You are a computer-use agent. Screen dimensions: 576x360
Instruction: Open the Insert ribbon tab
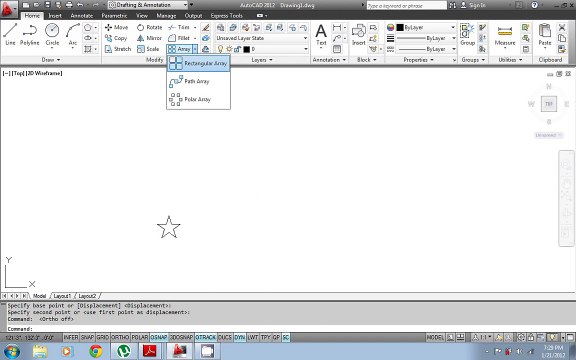pos(55,16)
